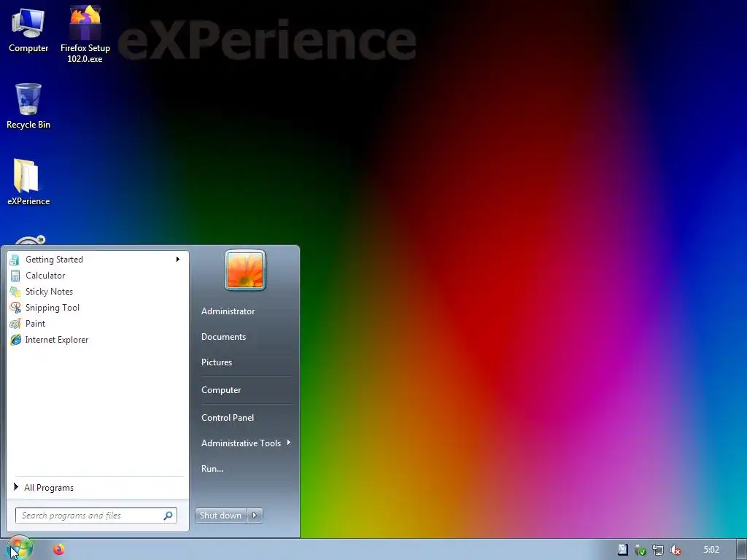Viewport: 747px width, 560px height.
Task: Click the Paint text label
Action: point(35,324)
